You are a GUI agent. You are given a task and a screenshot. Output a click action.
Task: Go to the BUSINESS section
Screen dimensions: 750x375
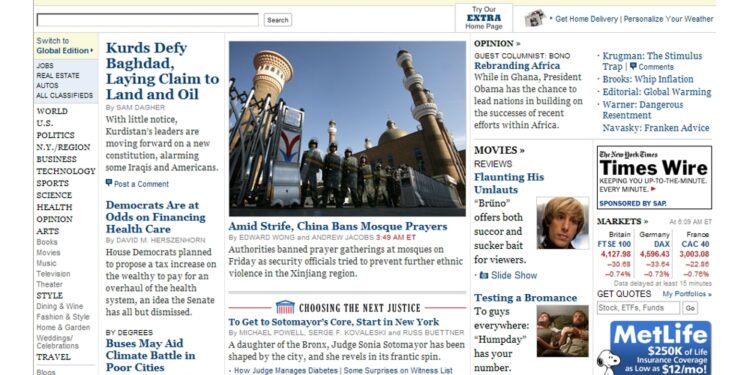(x=56, y=159)
